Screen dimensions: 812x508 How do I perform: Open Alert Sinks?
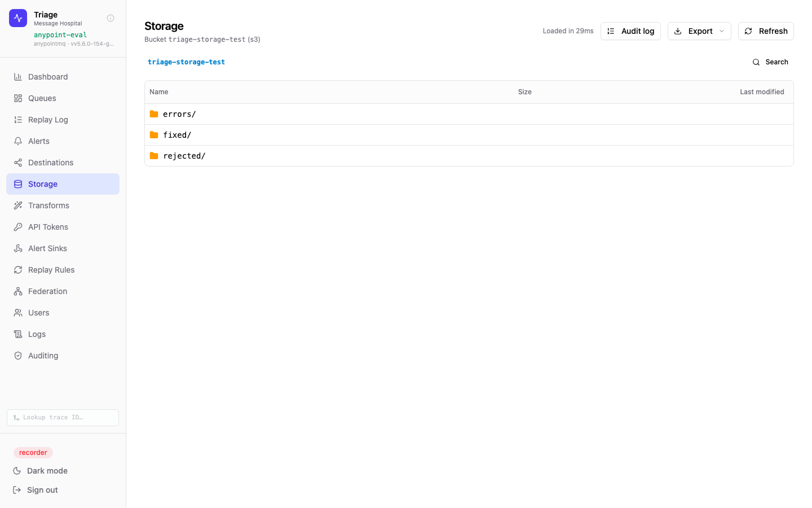(x=63, y=248)
